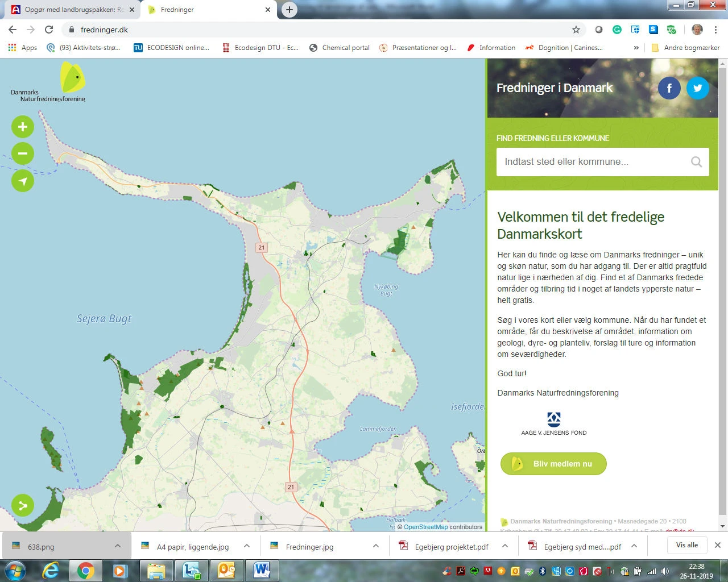Open the Facebook page link
The image size is (728, 582).
click(669, 88)
